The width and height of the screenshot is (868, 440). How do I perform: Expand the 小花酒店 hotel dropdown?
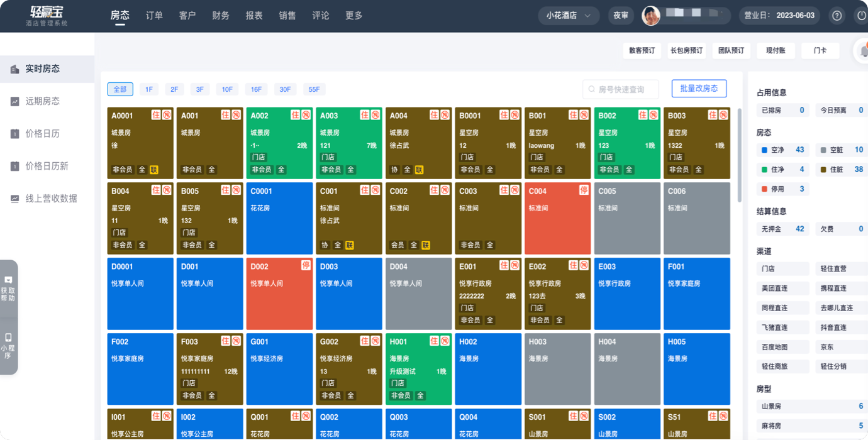[x=569, y=16]
